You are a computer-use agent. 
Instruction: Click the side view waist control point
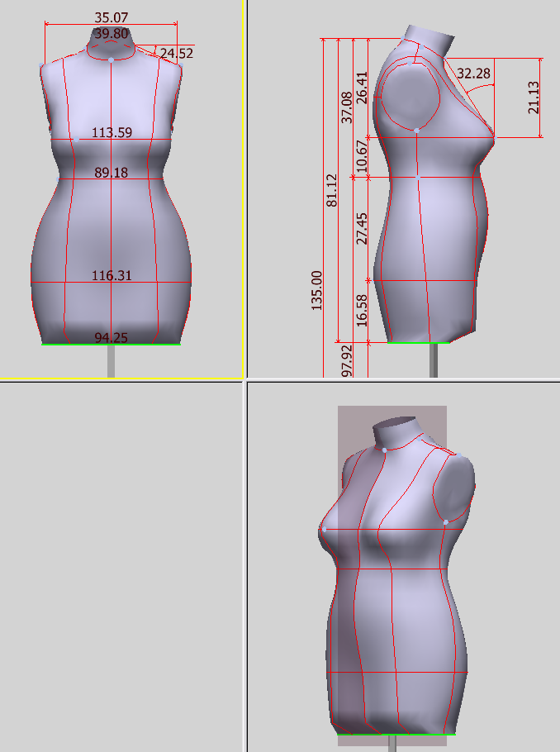(418, 178)
